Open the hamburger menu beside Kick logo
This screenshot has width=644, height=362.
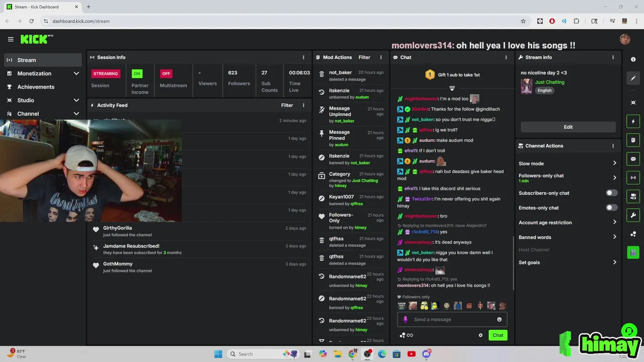tap(11, 39)
